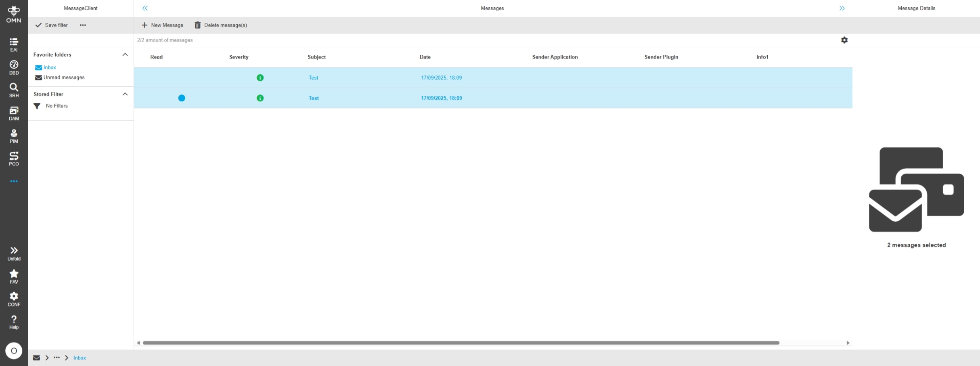
Task: Open the DAM module icon
Action: click(14, 113)
